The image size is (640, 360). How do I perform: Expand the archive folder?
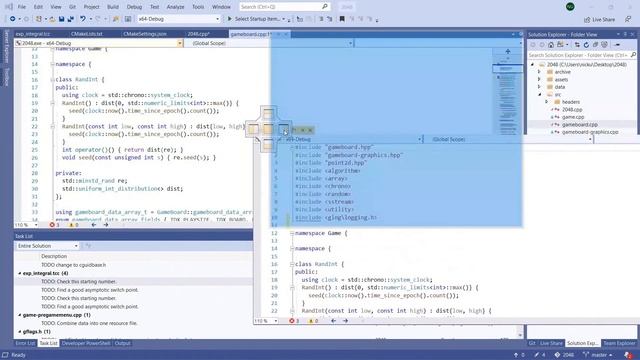(539, 72)
